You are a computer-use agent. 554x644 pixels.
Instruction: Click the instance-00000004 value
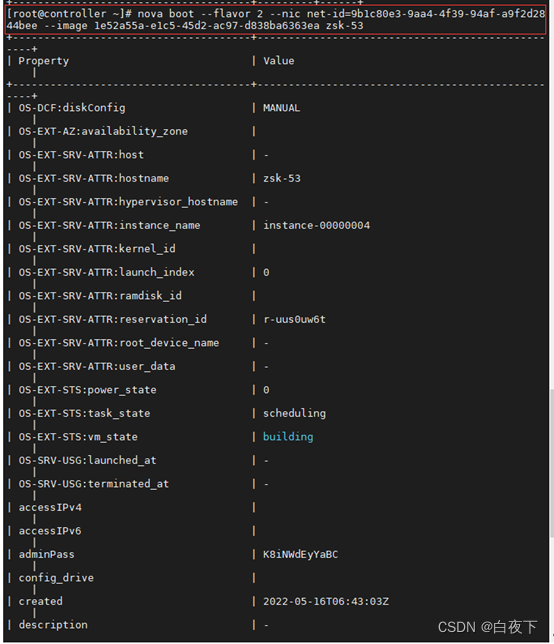click(316, 225)
